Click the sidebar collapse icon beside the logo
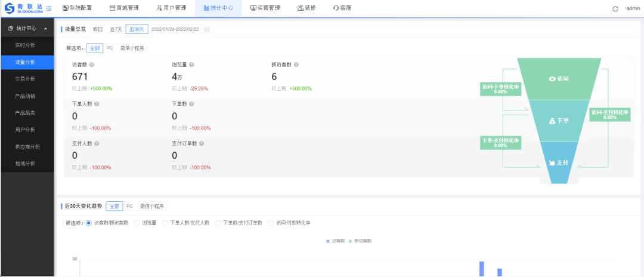644x277 pixels. (x=48, y=8)
